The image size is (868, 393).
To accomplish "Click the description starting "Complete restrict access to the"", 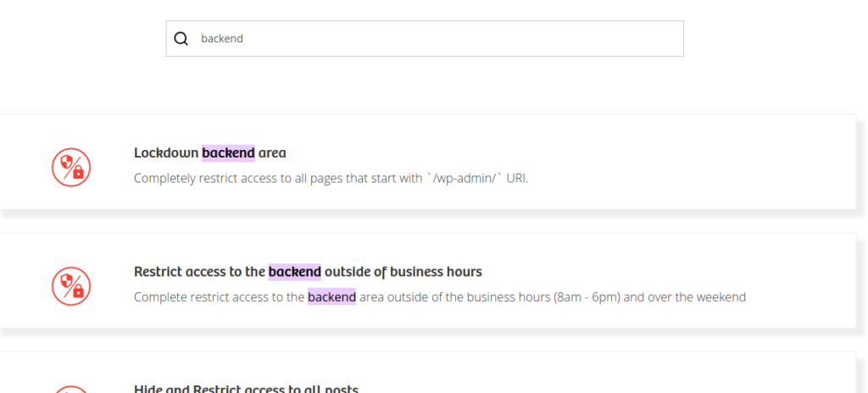I will [x=440, y=297].
